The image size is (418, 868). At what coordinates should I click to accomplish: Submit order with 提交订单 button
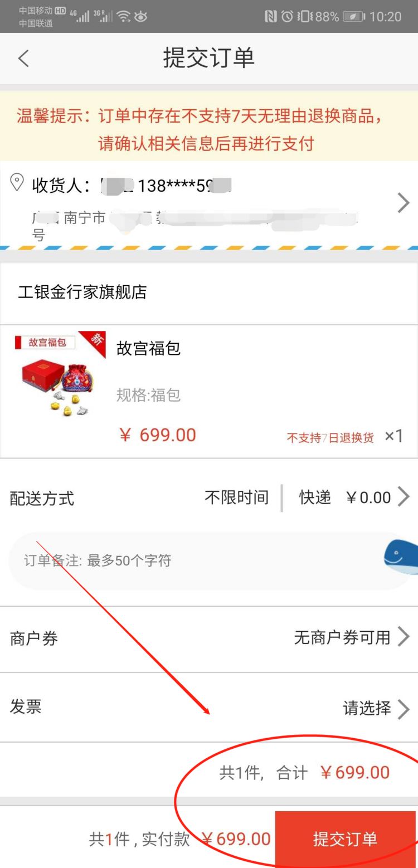coord(346,838)
